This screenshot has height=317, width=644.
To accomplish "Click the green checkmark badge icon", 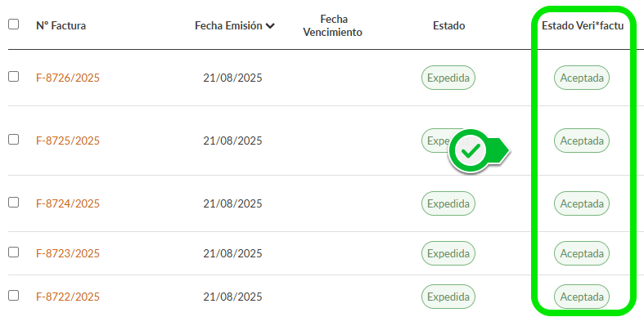I will (471, 152).
